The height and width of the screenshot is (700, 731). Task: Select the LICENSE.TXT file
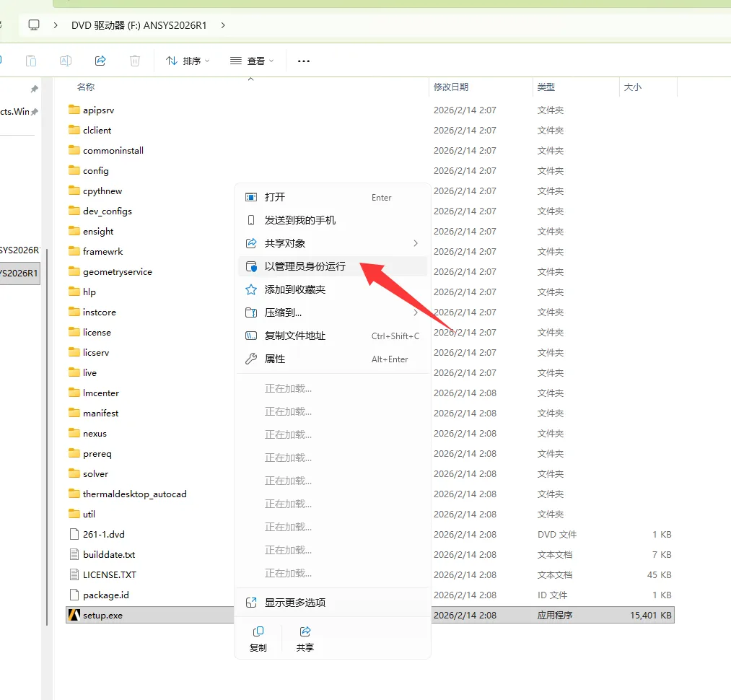110,575
